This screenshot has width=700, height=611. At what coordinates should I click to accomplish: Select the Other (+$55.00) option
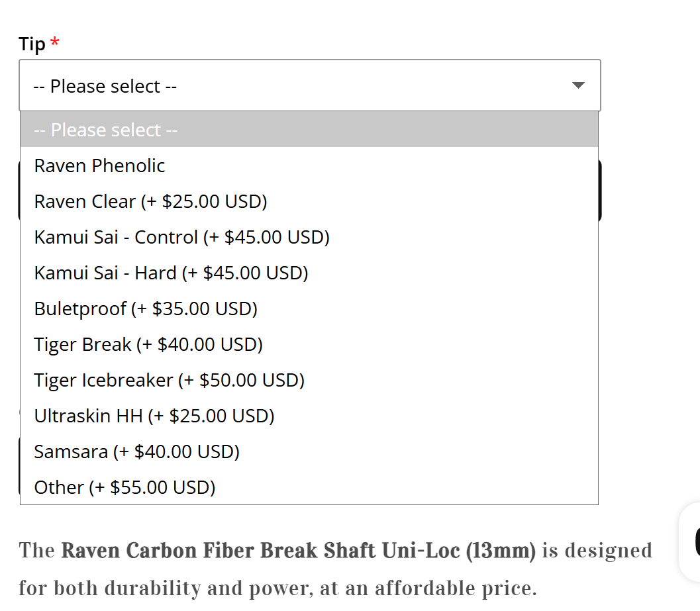pos(125,487)
